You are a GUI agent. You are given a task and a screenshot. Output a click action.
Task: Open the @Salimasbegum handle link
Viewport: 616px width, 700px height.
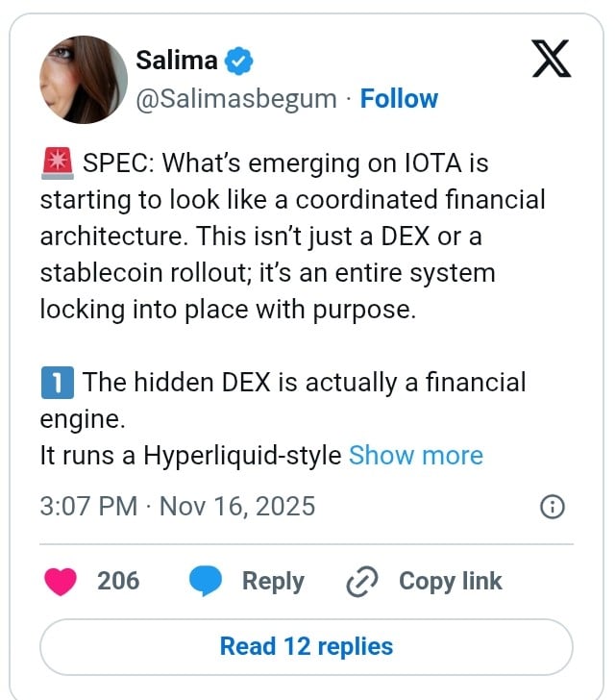(235, 99)
